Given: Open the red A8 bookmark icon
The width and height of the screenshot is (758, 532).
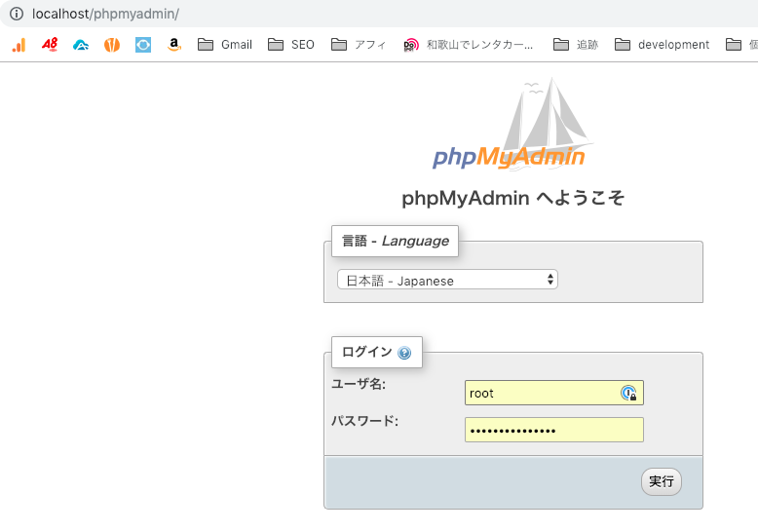Looking at the screenshot, I should click(50, 45).
